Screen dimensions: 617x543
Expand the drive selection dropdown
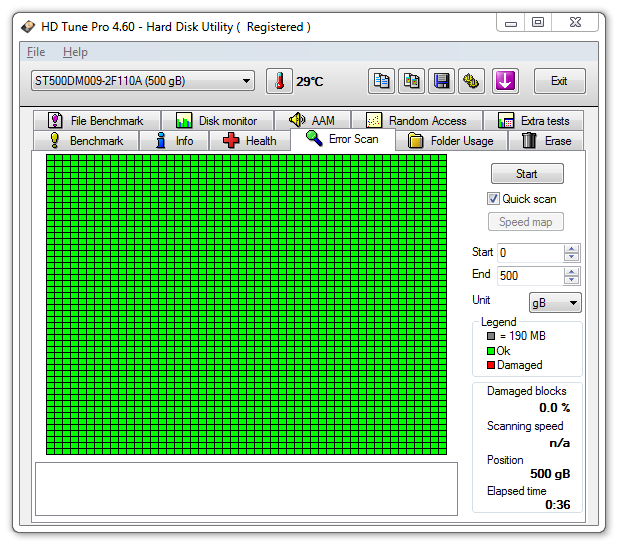(247, 81)
